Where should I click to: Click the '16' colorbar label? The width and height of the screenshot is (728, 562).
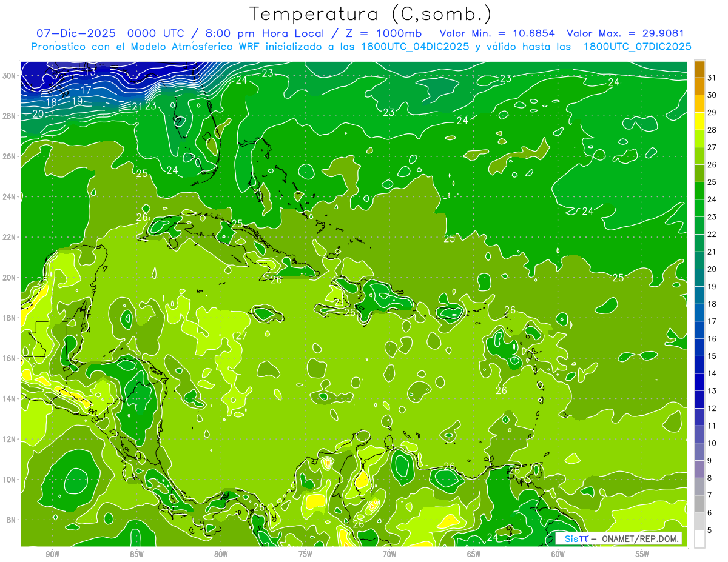[712, 339]
